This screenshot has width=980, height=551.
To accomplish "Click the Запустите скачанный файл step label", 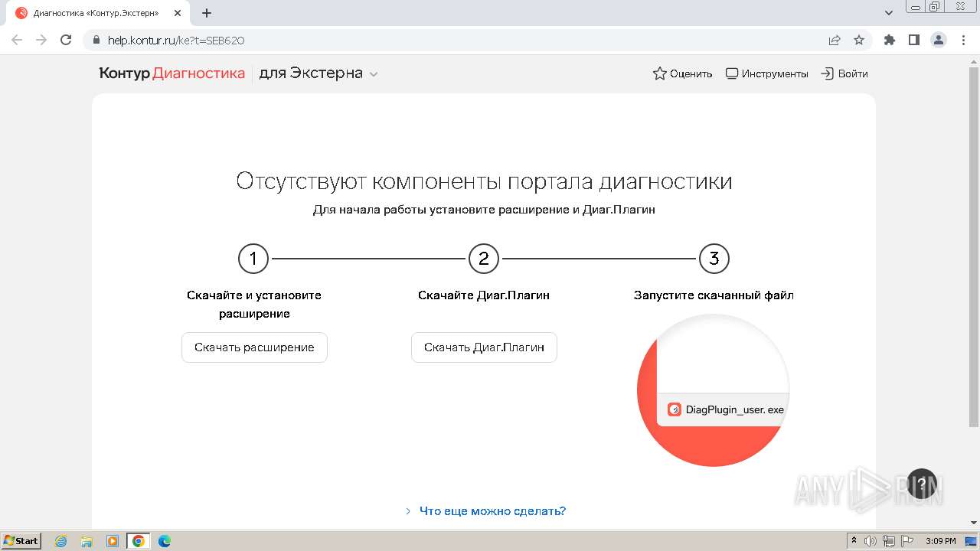I will pos(714,295).
